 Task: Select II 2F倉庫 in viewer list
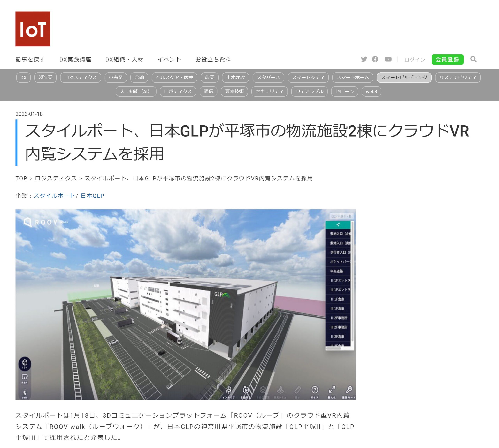[x=338, y=337]
